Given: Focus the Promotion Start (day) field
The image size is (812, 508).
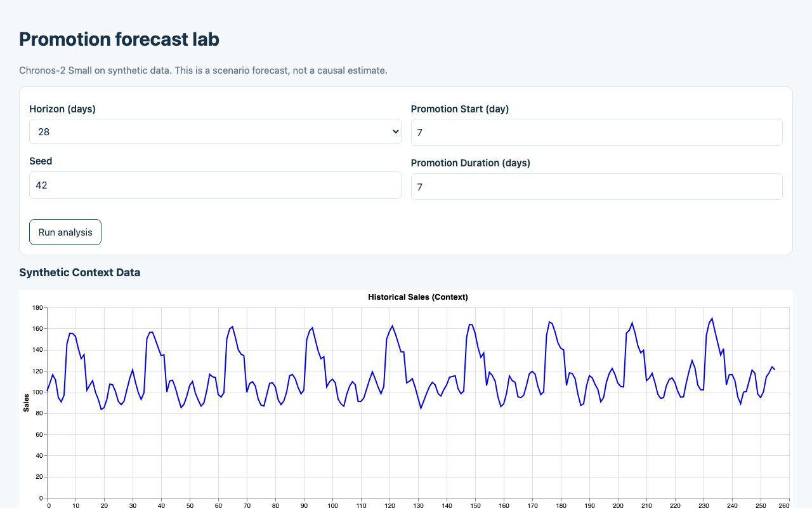Looking at the screenshot, I should point(597,132).
